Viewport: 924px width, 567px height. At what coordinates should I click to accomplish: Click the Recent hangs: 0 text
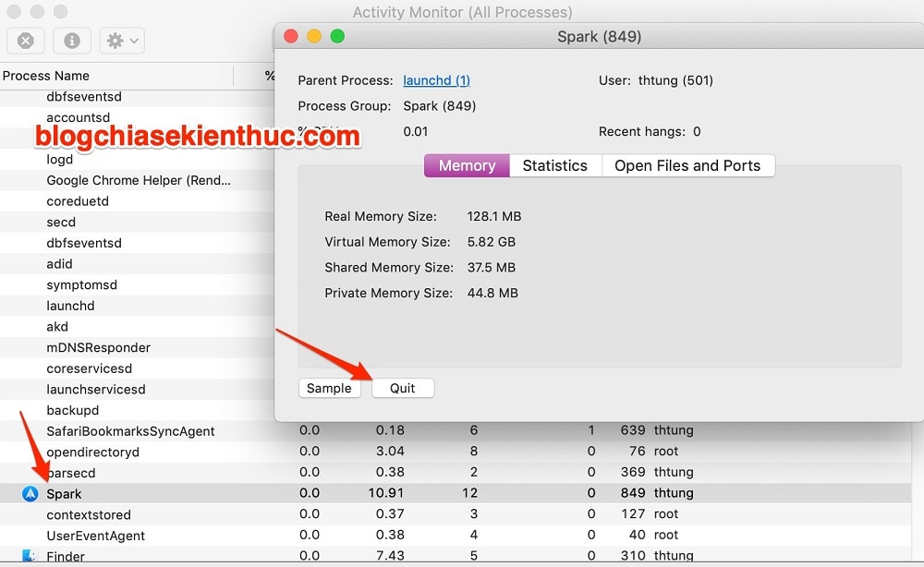click(650, 131)
